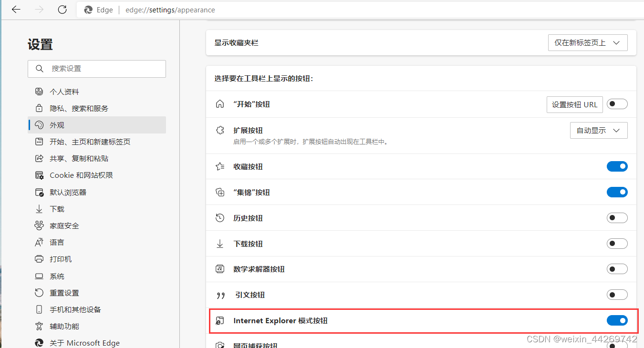Expand the 数学求解器按钮 toggle options dropdown
The image size is (644, 348).
[617, 269]
